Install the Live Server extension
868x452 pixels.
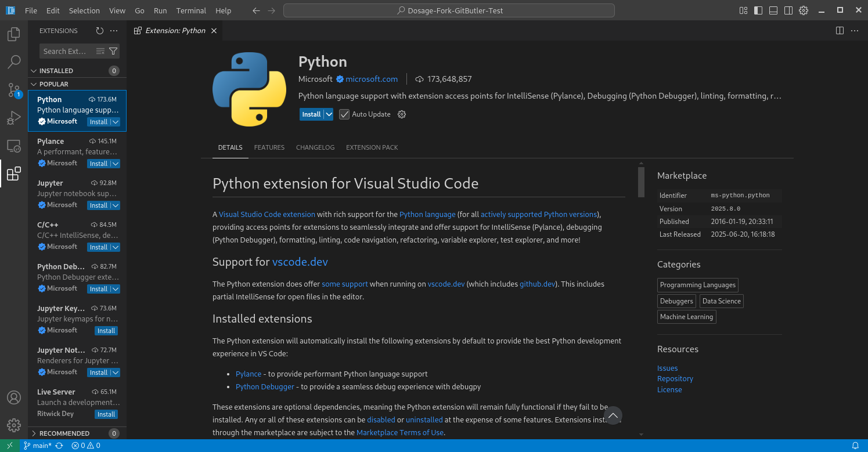coord(106,414)
